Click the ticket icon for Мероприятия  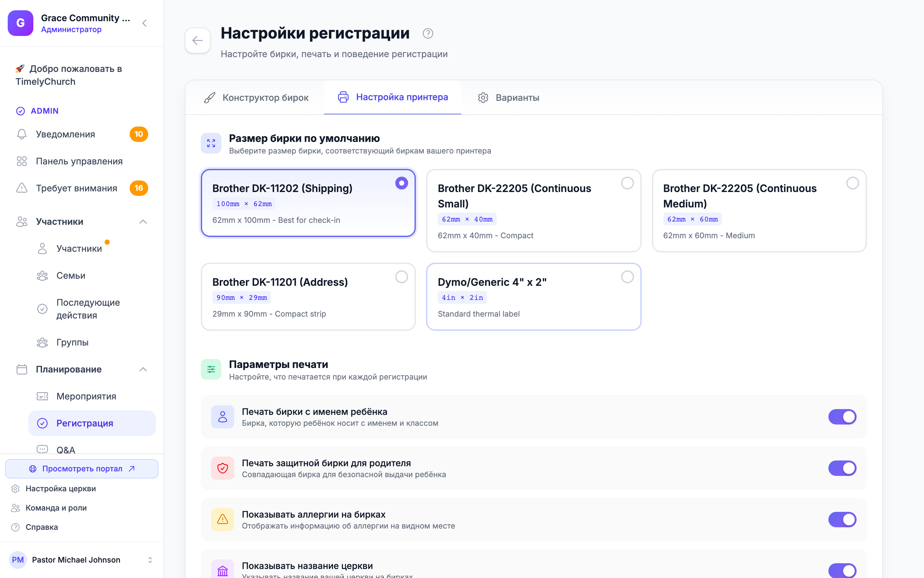42,397
